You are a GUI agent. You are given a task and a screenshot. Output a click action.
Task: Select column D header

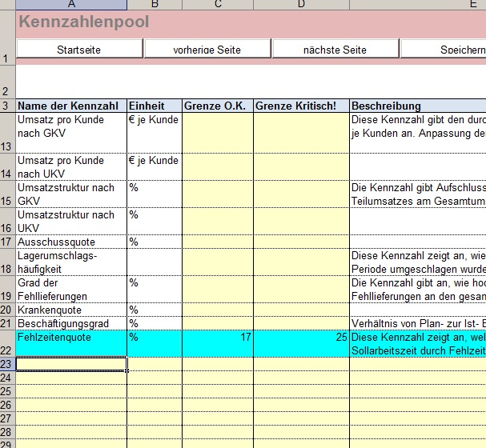(x=301, y=5)
